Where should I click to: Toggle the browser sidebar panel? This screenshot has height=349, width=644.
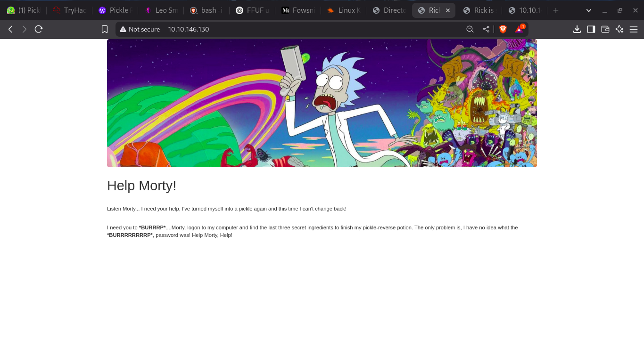591,29
